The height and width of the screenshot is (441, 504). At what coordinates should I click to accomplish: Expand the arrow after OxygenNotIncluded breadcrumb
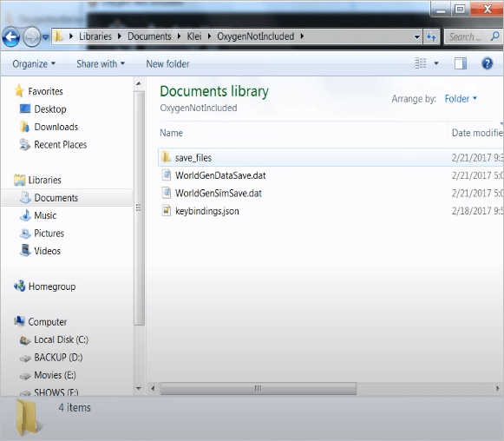(302, 36)
